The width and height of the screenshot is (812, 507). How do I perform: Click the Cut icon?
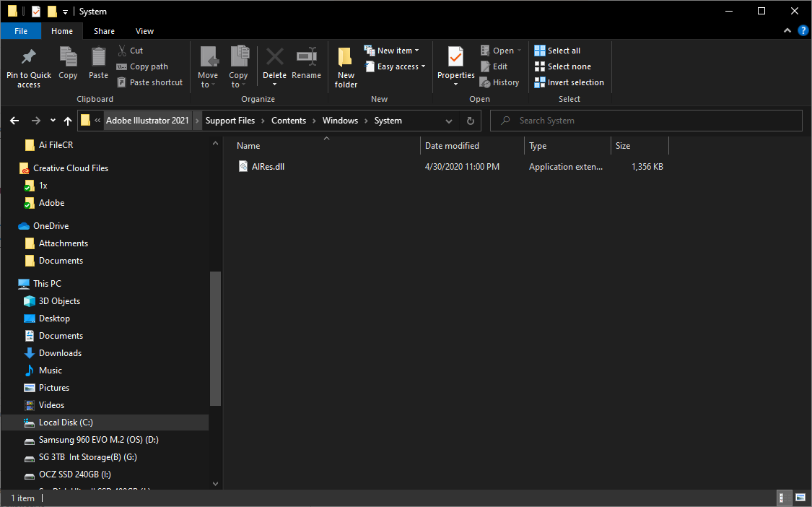click(x=131, y=50)
